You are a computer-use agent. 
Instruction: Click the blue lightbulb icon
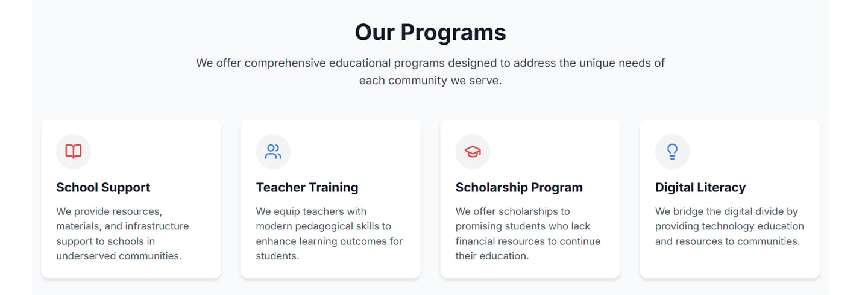[x=672, y=152]
